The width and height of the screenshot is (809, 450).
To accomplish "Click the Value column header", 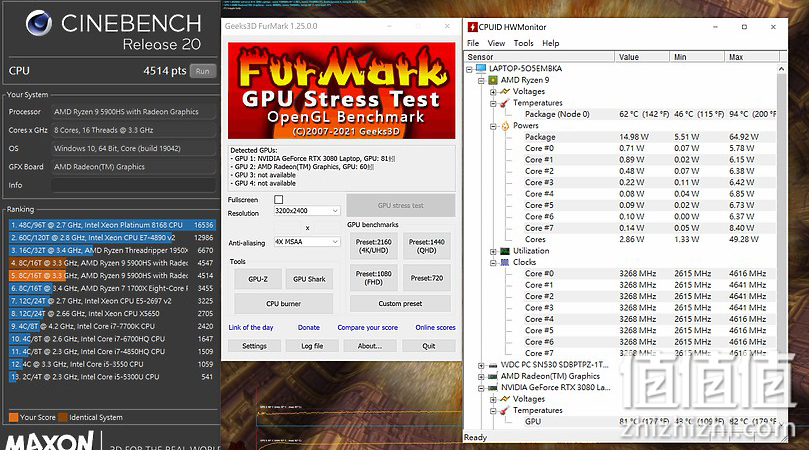I will pos(642,57).
